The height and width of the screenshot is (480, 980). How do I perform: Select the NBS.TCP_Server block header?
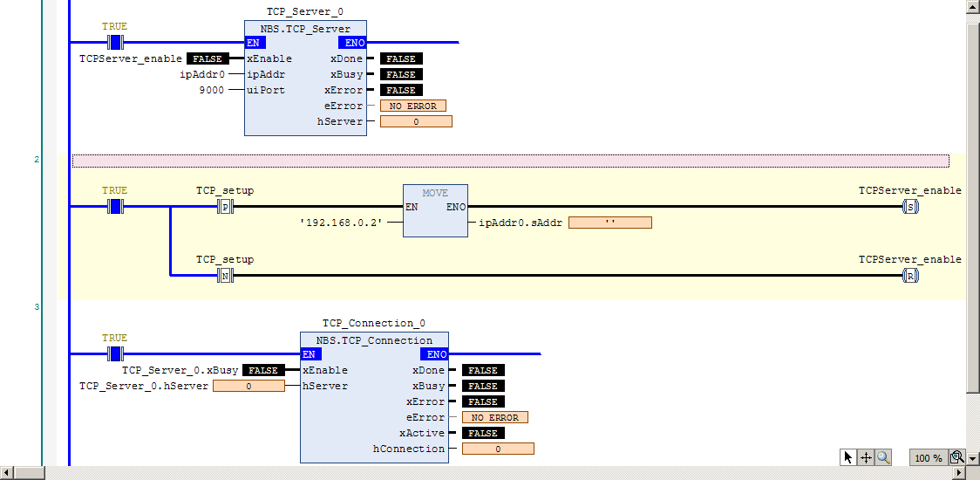pos(305,29)
